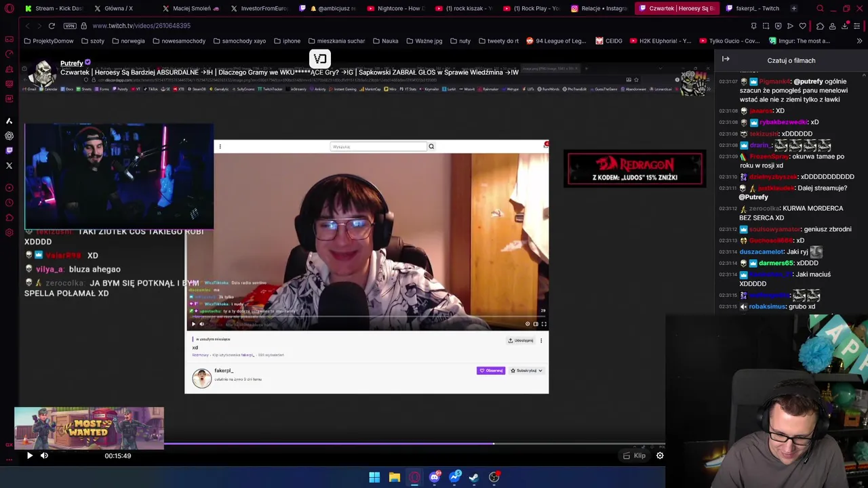Show more bookmarks chevron
868x488 pixels.
pyautogui.click(x=859, y=41)
